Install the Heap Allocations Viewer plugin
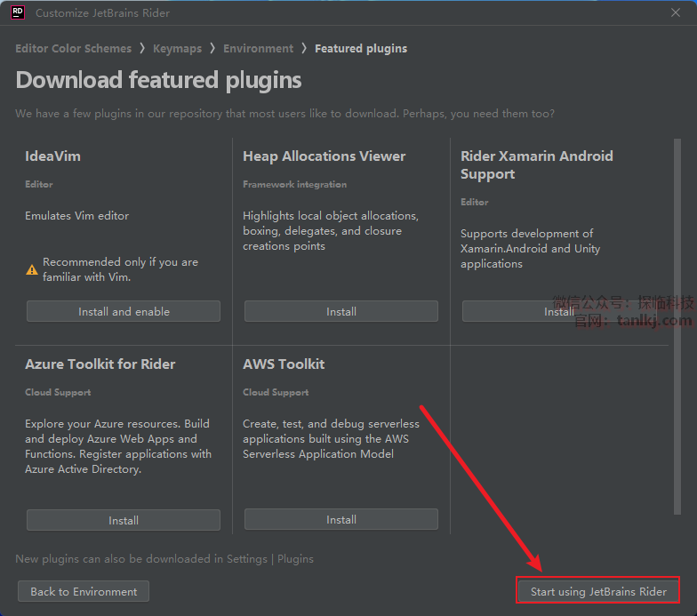The image size is (697, 616). point(340,311)
